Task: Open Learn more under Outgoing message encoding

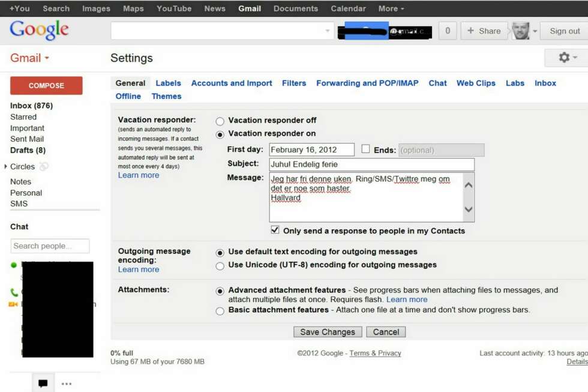Action: [x=139, y=270]
